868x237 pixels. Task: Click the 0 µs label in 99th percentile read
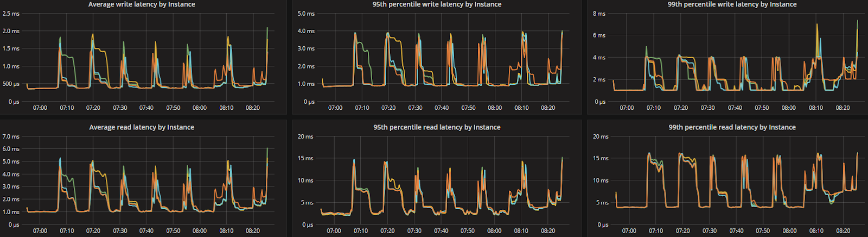pos(602,224)
